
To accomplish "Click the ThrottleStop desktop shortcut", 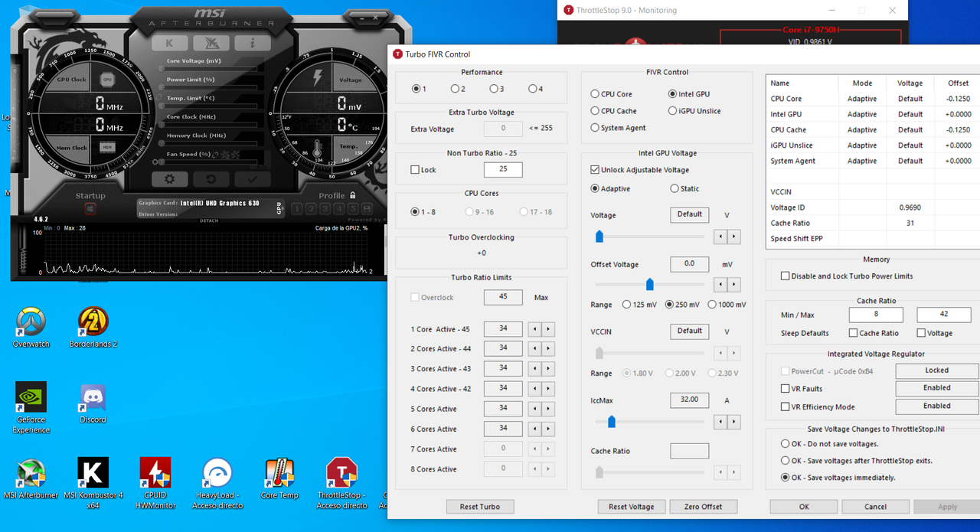I will coord(341,483).
